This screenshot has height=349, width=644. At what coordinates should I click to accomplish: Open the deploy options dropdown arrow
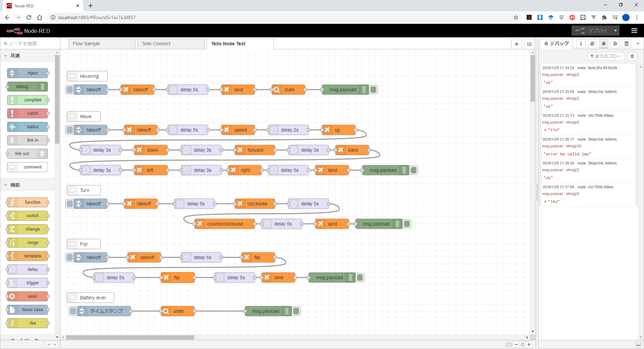pos(615,31)
